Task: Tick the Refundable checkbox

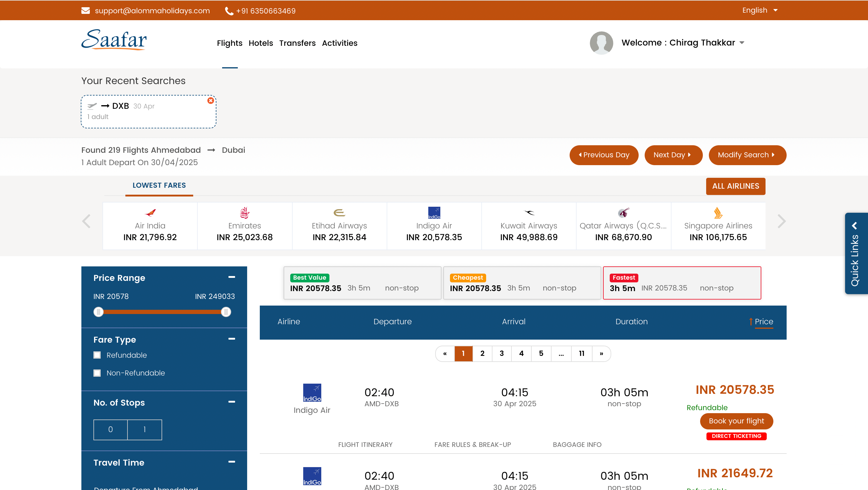Action: pos(97,355)
